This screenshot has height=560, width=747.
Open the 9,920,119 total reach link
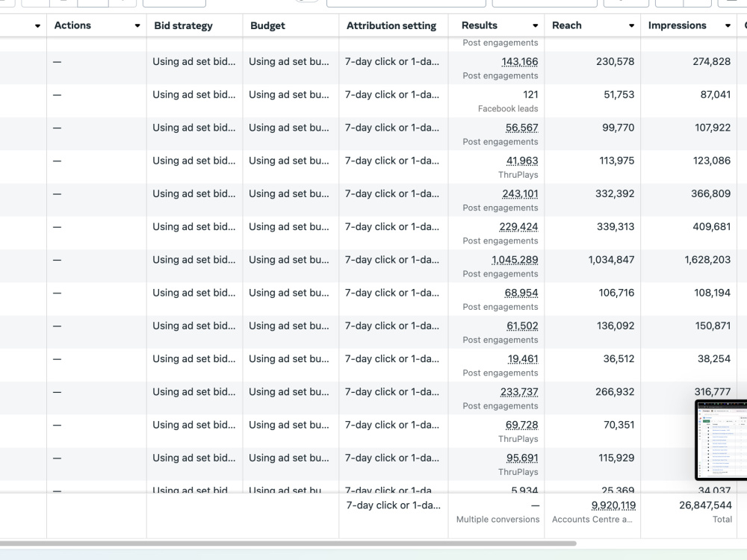pyautogui.click(x=613, y=505)
